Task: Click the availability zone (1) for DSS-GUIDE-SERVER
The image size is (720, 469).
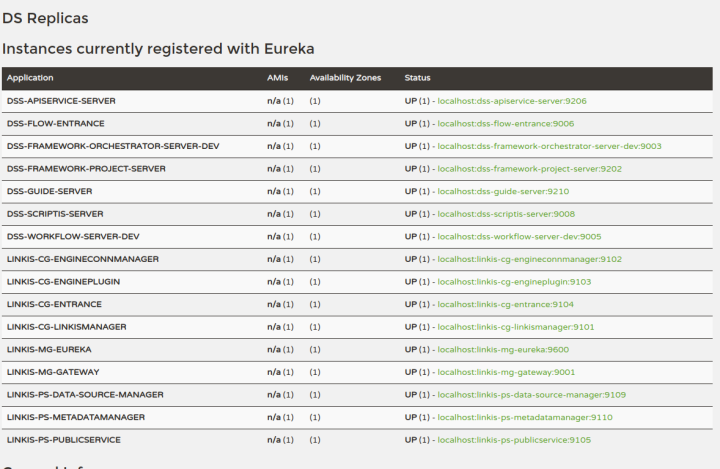Action: [x=315, y=191]
